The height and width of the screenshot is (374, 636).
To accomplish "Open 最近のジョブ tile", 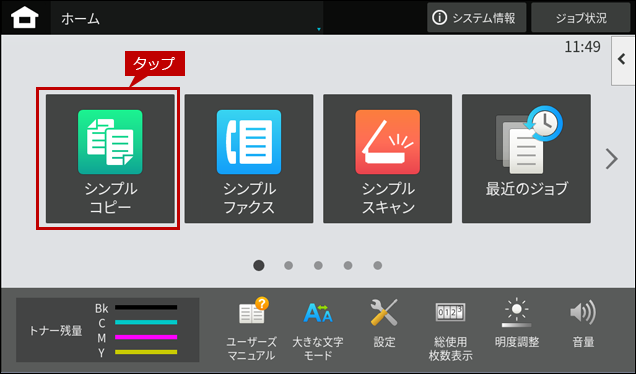I will pos(526,159).
